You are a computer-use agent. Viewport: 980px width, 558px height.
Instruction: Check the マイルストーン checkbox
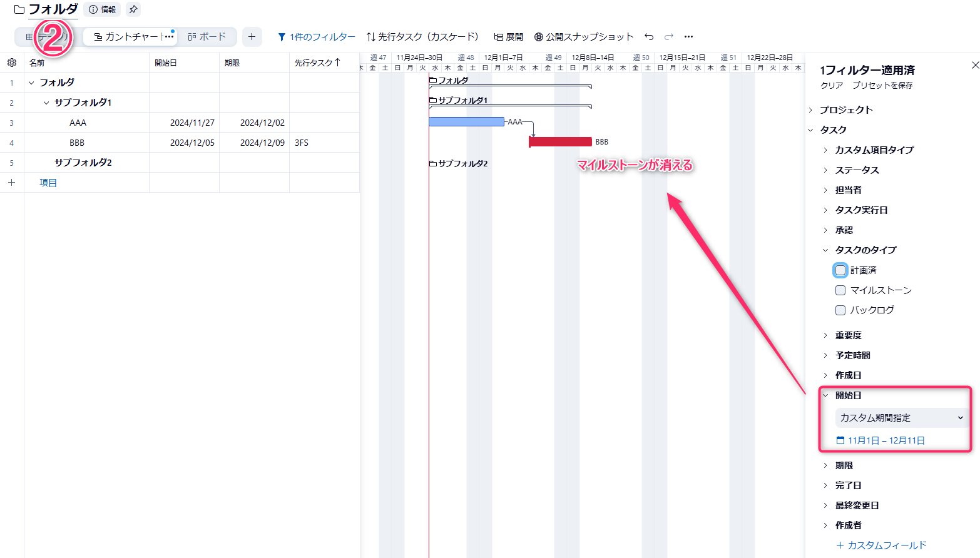click(840, 290)
